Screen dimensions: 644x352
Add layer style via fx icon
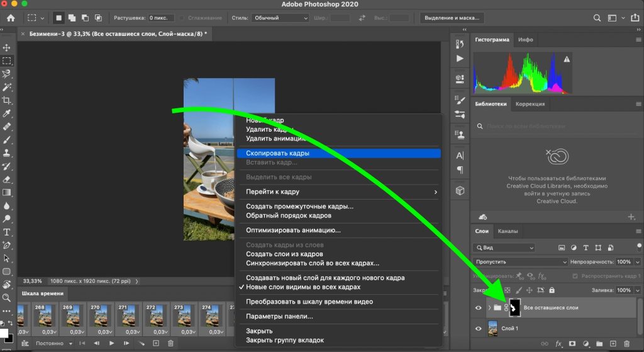point(558,344)
